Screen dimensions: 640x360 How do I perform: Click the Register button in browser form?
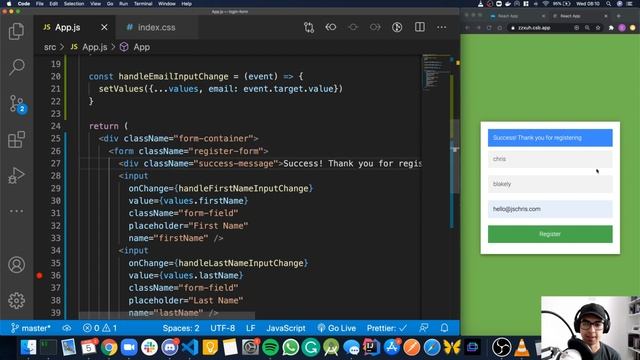550,234
